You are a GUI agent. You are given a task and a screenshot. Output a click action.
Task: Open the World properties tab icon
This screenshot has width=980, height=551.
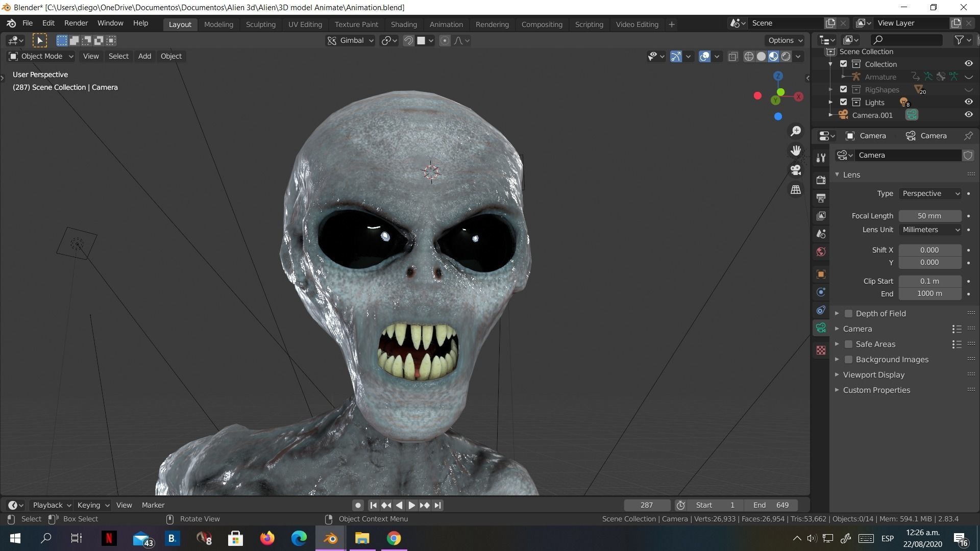[821, 252]
